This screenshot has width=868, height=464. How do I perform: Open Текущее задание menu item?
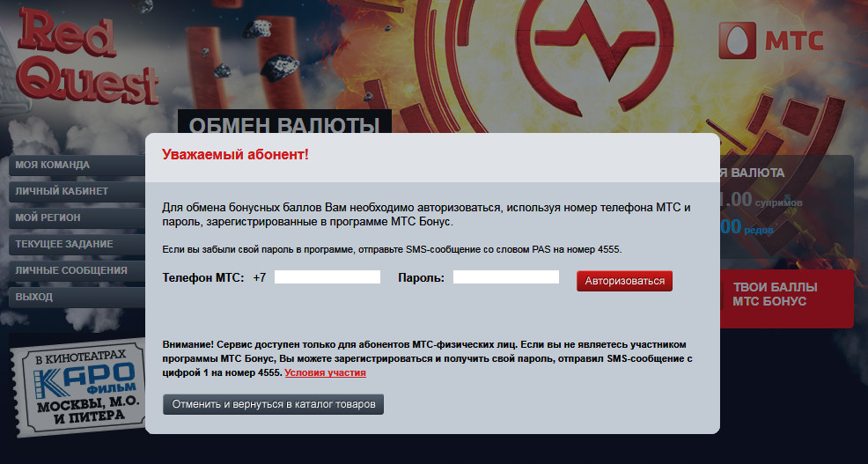(77, 244)
